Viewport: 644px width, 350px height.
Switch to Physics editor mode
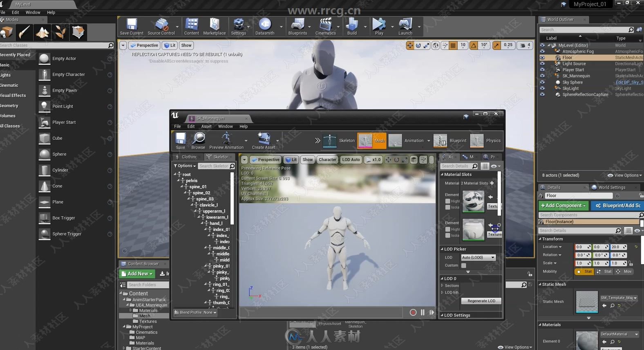tap(485, 141)
